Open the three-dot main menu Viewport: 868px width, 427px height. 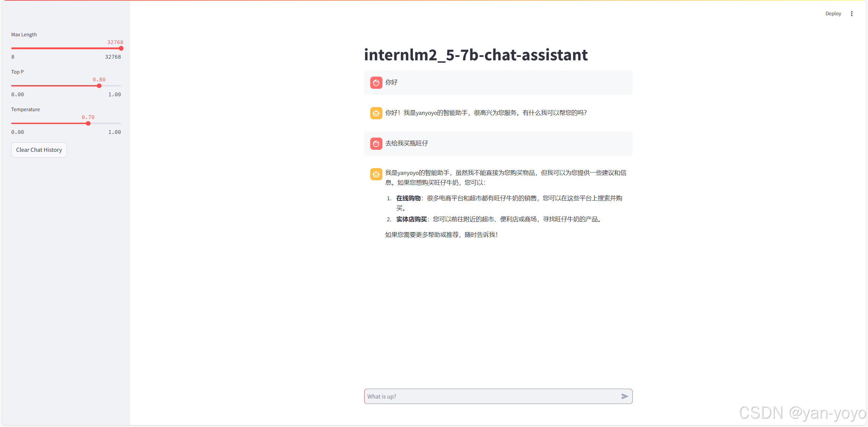(851, 14)
